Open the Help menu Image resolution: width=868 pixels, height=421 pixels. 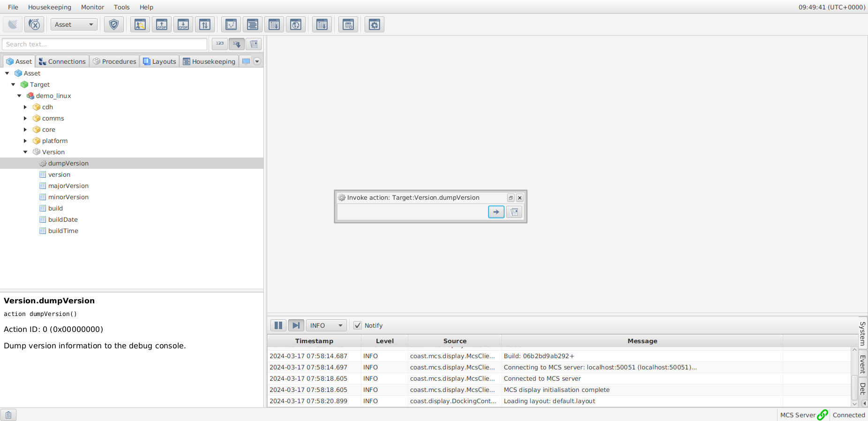tap(146, 7)
